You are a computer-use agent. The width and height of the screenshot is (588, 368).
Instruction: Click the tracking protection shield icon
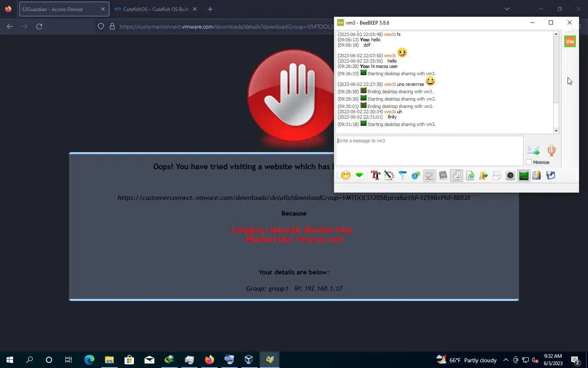pos(101,27)
